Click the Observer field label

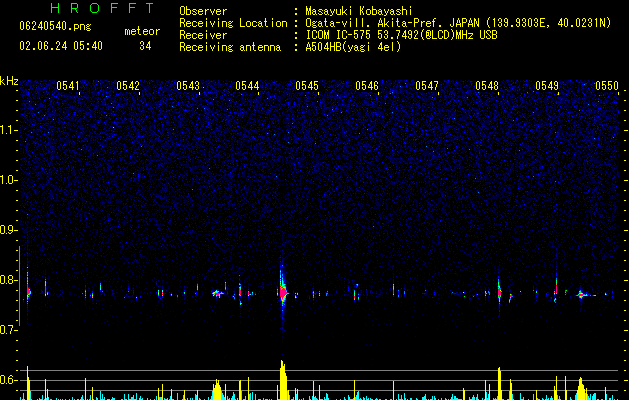point(203,11)
